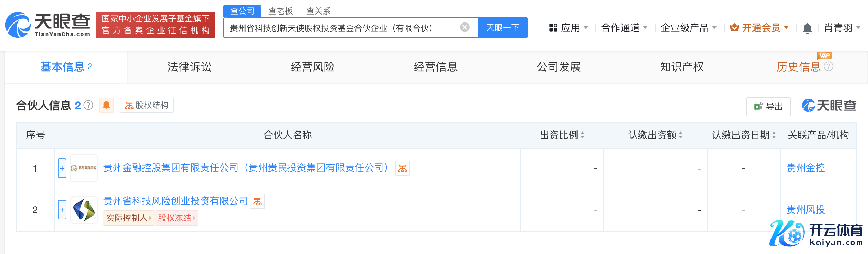
Task: Click the 天眼一下 search button
Action: click(502, 28)
